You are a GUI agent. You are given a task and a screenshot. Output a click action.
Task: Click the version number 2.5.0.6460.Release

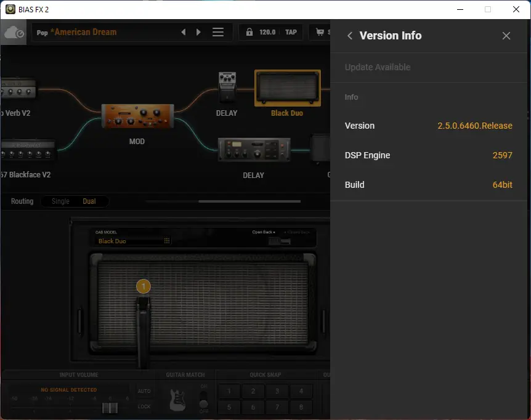(x=475, y=126)
